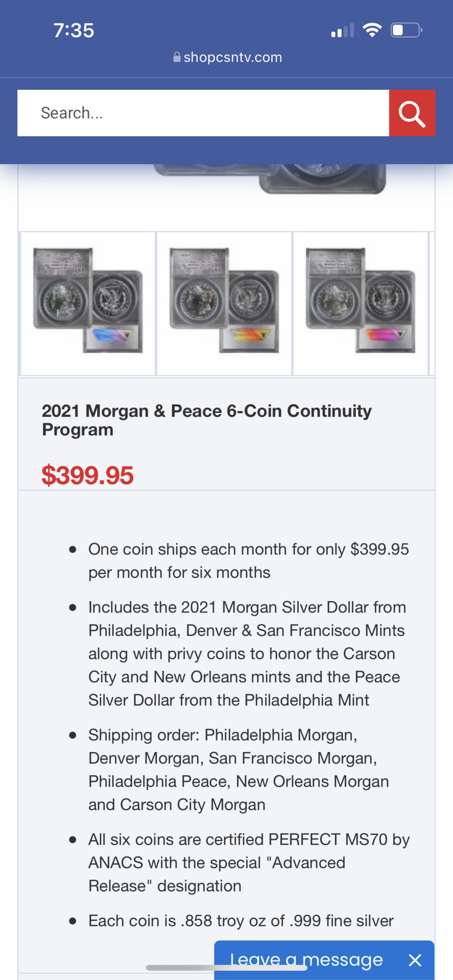Focus the Search... text field
The height and width of the screenshot is (980, 453).
(203, 113)
